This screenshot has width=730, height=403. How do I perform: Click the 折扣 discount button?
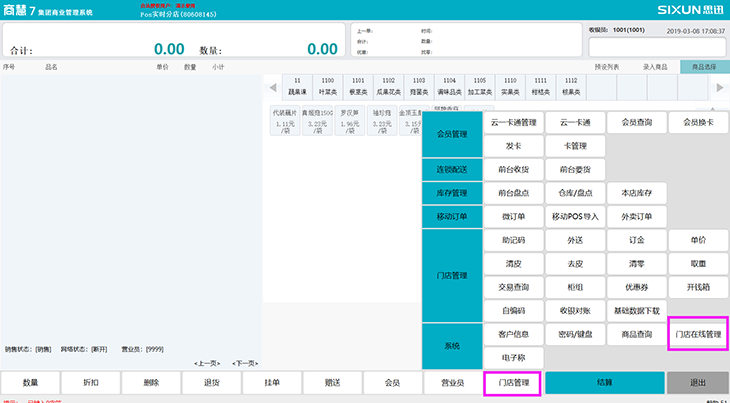click(91, 383)
